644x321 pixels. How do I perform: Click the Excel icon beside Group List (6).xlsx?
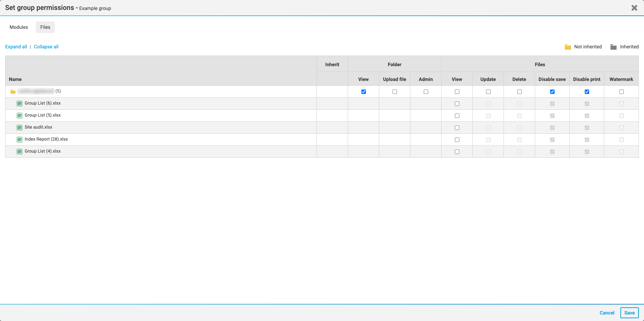tap(20, 104)
